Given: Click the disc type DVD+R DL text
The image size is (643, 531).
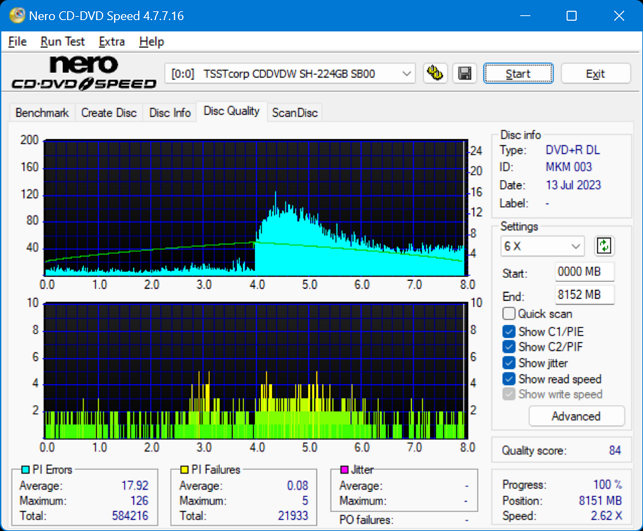Looking at the screenshot, I should [572, 150].
